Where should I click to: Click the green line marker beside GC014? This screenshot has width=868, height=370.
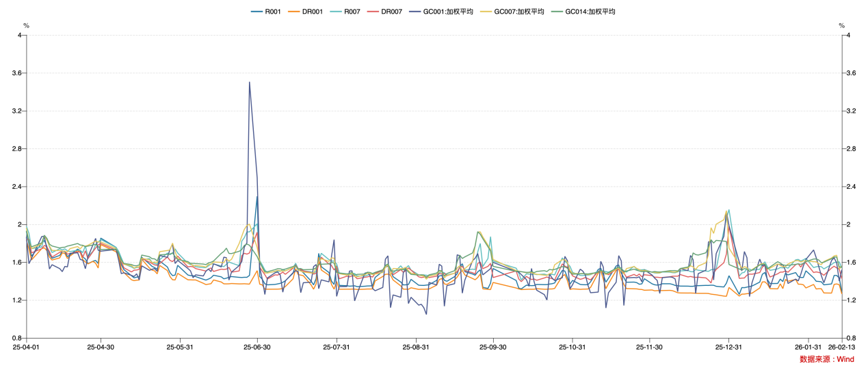tap(555, 12)
